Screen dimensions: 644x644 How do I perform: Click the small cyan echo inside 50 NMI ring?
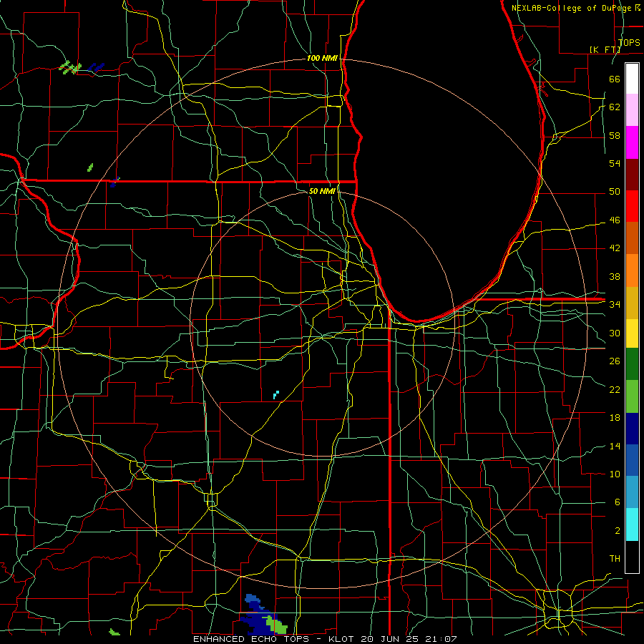(276, 395)
